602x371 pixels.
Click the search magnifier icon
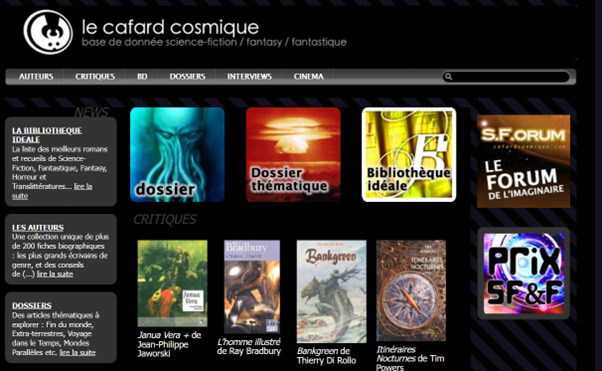tap(448, 77)
